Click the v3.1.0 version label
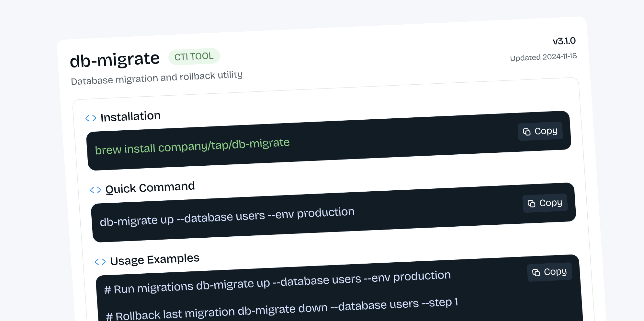 (564, 41)
